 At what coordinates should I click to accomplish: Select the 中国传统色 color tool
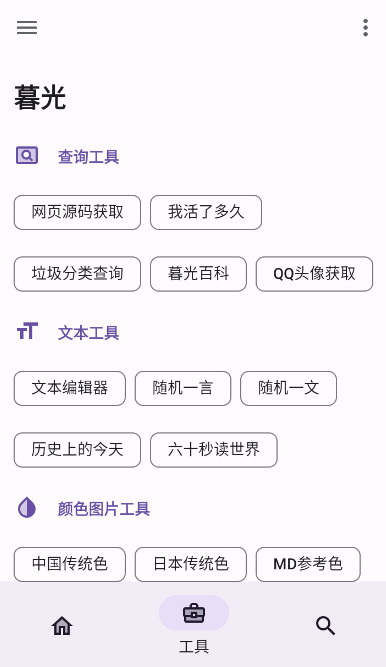[x=70, y=564]
